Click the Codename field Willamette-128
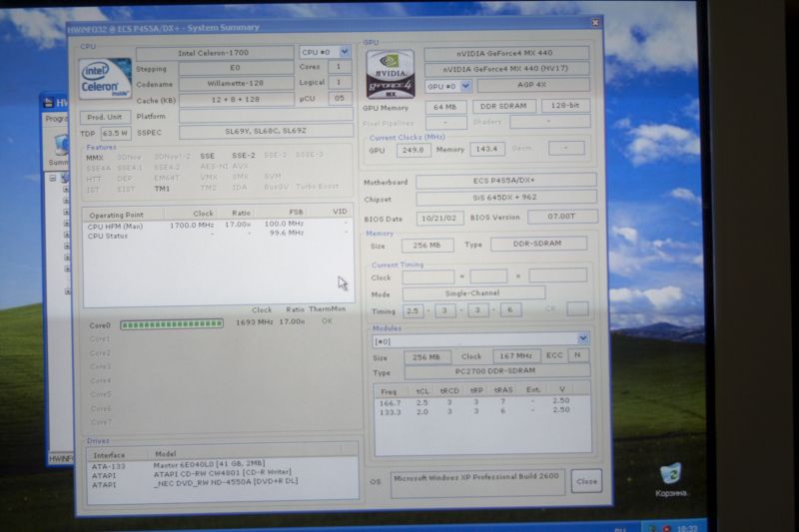This screenshot has height=532, width=799. coord(236,84)
